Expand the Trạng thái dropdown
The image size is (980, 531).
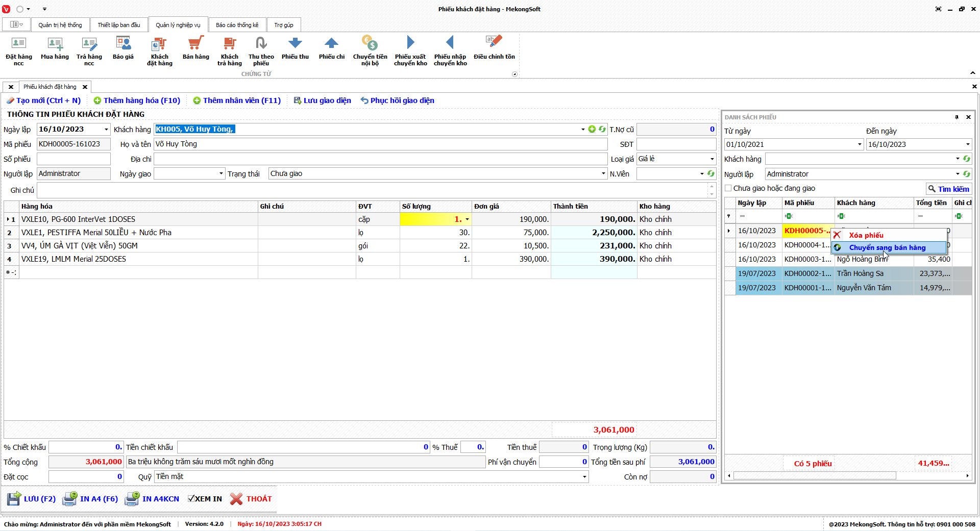pos(603,174)
